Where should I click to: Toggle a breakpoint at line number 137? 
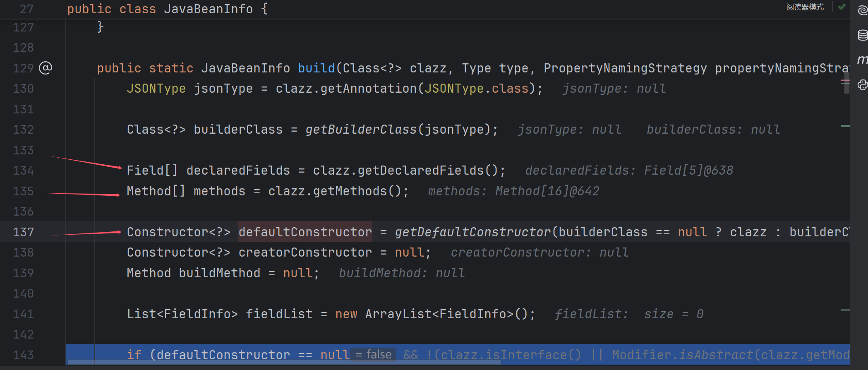pos(23,232)
